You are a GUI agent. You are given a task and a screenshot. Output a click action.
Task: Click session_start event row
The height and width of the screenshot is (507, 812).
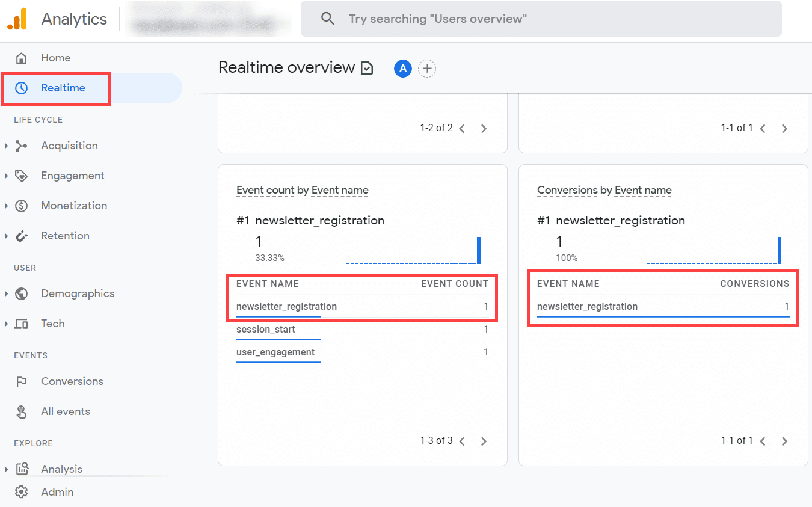click(362, 330)
